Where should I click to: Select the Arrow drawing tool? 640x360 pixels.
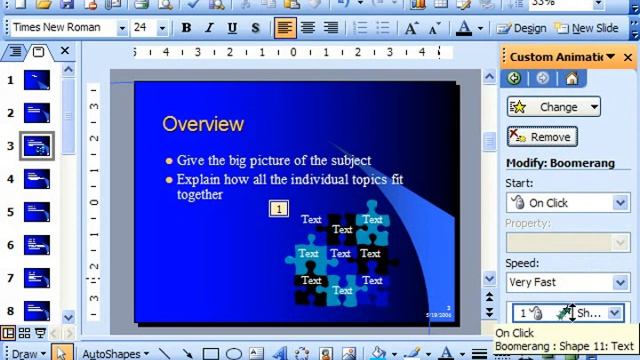point(187,353)
